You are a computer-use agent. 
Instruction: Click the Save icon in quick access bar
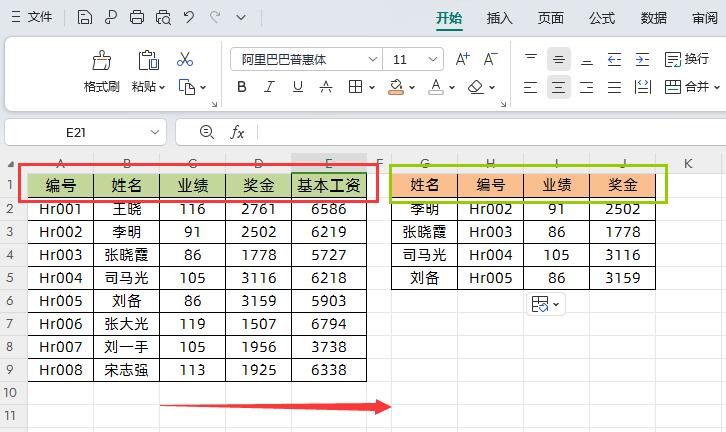point(85,17)
